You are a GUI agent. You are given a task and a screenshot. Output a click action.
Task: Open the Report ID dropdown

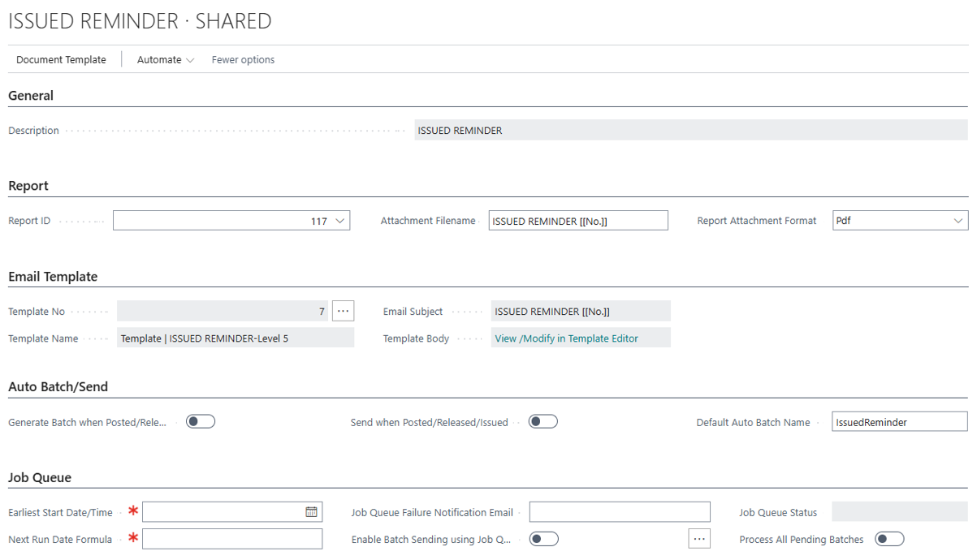pyautogui.click(x=339, y=219)
